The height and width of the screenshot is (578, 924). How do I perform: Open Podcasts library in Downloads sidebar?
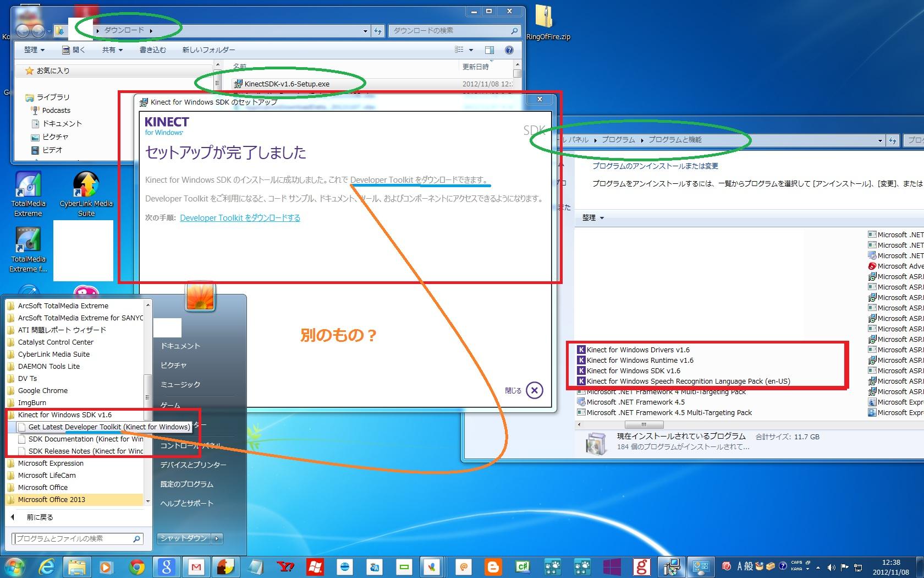pos(51,111)
